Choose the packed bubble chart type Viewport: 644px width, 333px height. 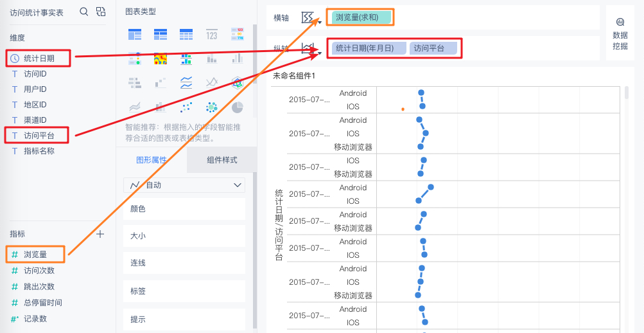tap(211, 107)
